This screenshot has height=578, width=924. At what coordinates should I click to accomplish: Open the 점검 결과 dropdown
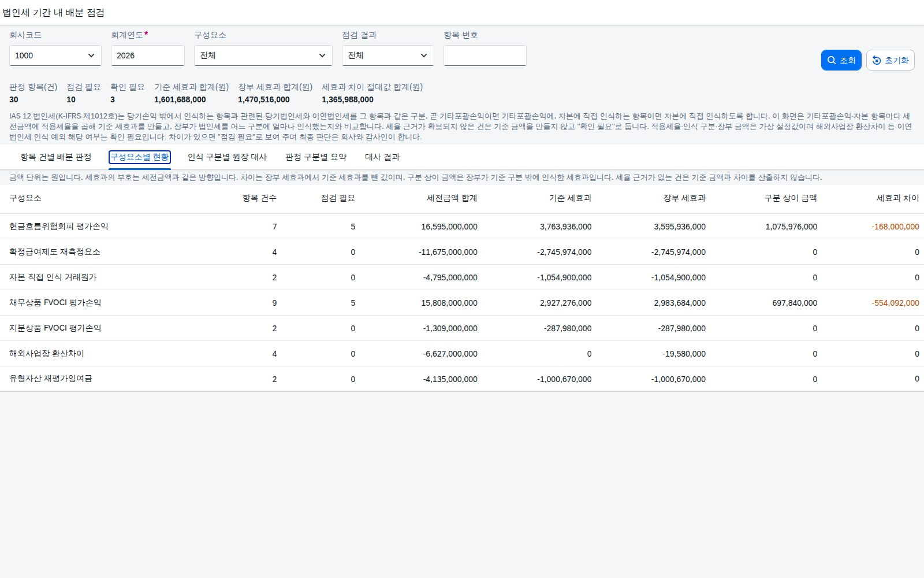388,55
